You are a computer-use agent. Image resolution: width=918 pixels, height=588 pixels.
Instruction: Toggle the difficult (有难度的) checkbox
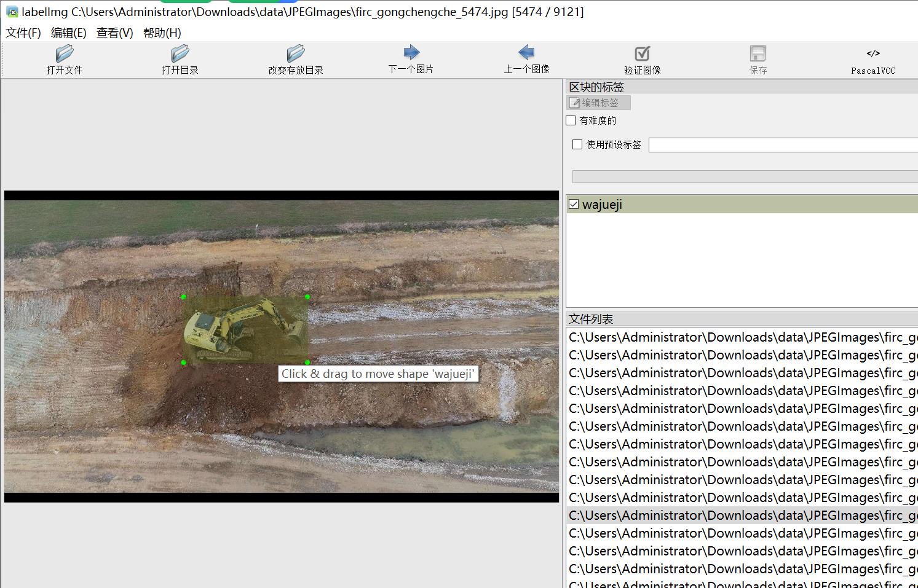point(571,120)
